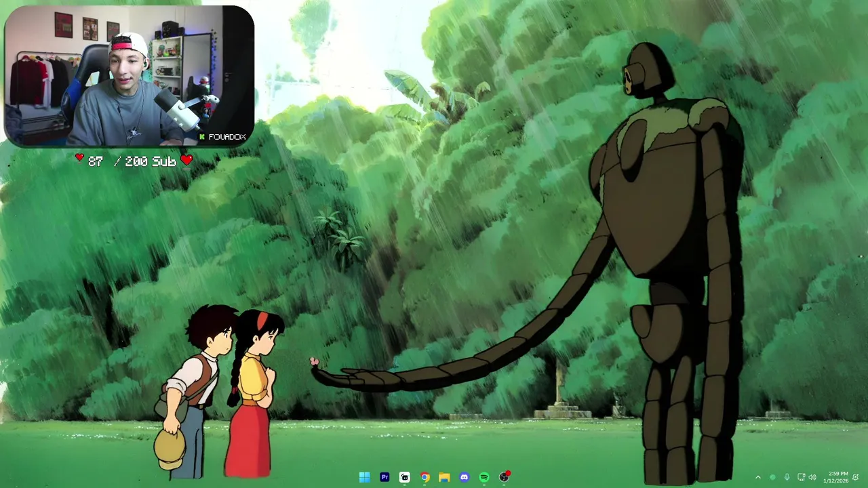The width and height of the screenshot is (868, 488).
Task: Open Discord from the taskbar
Action: [x=464, y=477]
